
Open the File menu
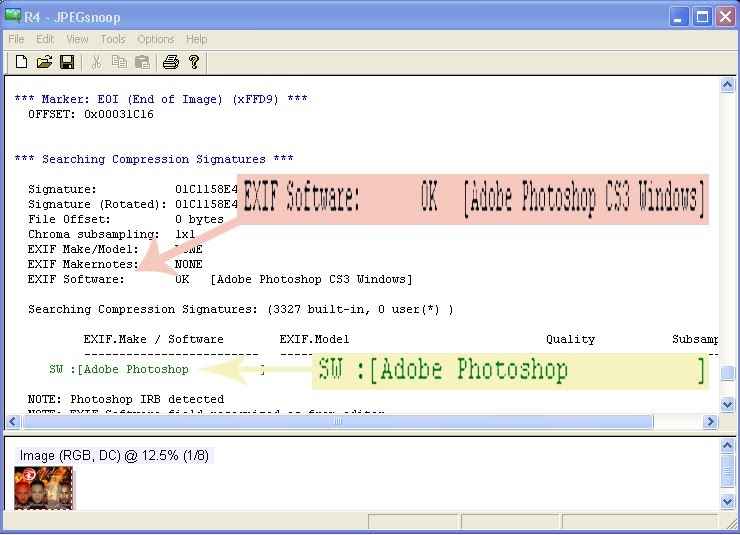16,39
